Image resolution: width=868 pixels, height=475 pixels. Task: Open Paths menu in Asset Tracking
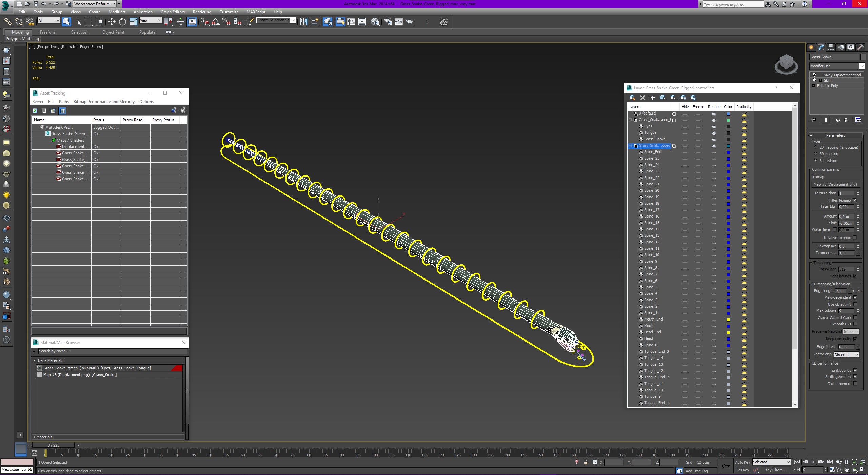point(64,102)
